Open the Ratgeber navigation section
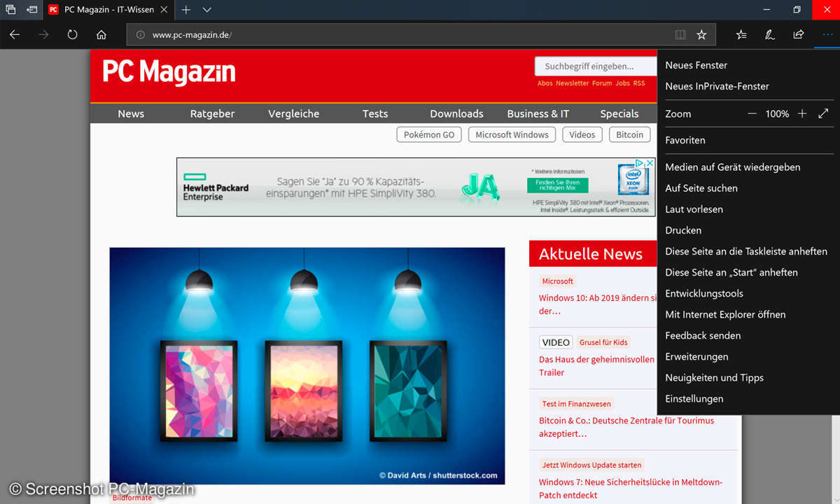 [x=212, y=113]
